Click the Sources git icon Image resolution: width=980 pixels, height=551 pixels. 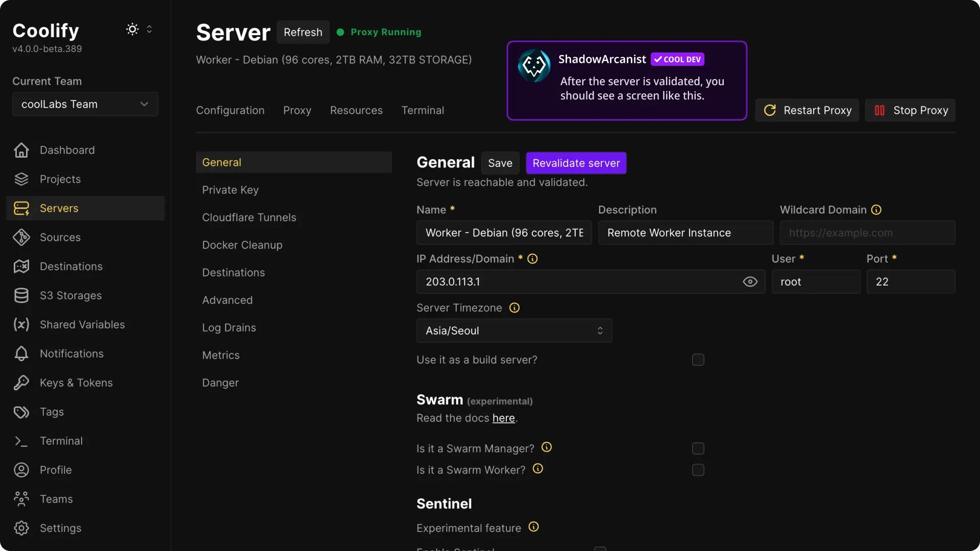21,237
